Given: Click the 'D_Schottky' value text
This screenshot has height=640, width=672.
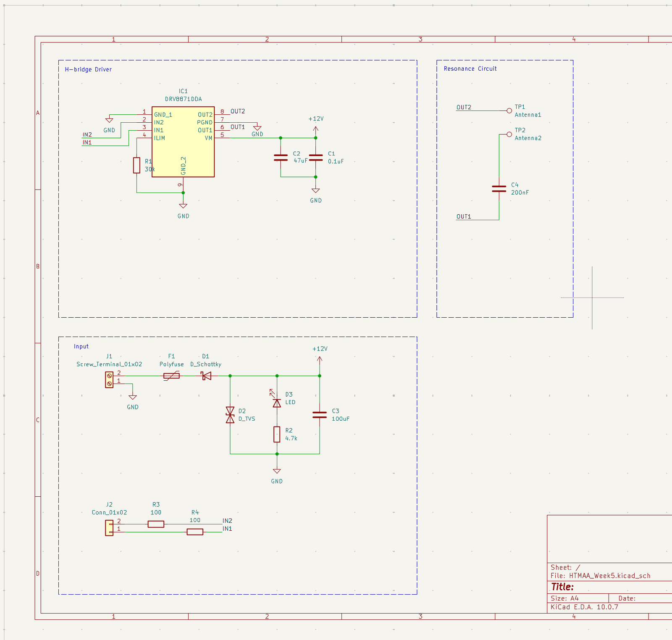Looking at the screenshot, I should point(206,364).
